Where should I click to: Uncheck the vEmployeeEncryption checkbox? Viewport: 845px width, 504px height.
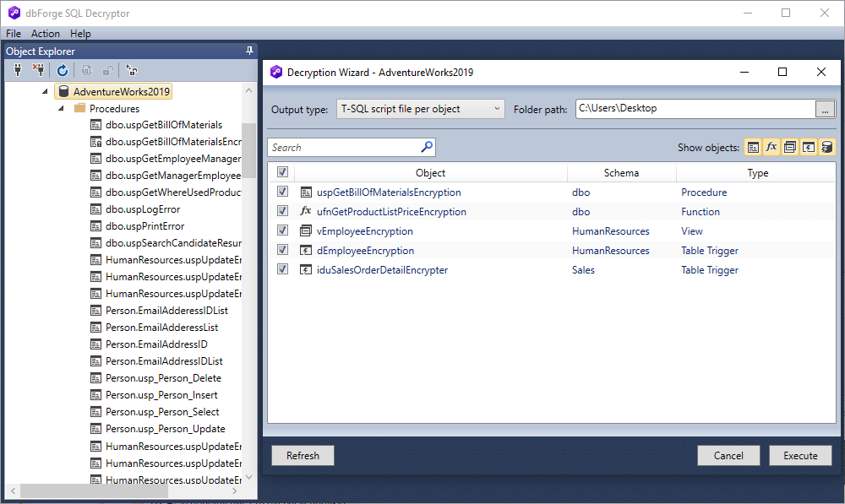point(282,230)
